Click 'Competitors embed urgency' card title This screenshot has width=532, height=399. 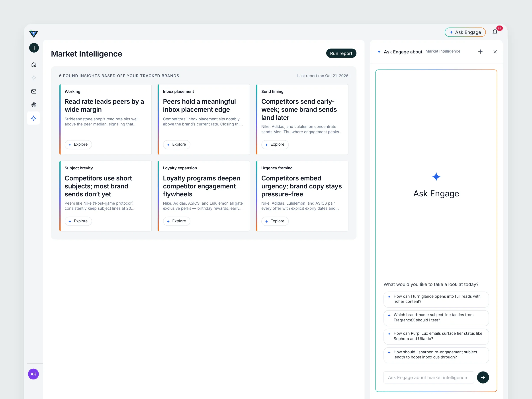(x=301, y=186)
